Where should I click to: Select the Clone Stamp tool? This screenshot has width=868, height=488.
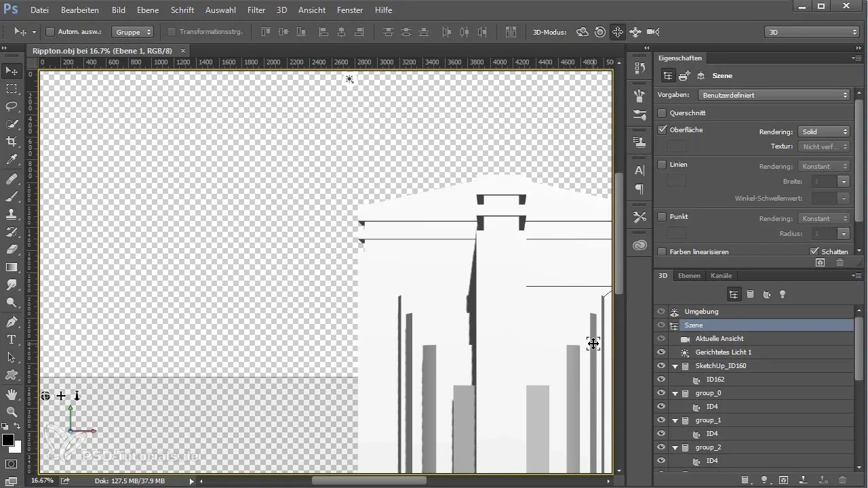pos(12,214)
